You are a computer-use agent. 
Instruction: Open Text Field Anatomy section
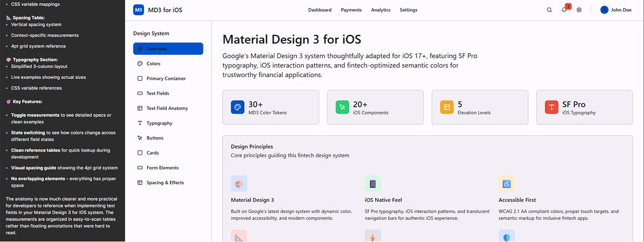(167, 108)
